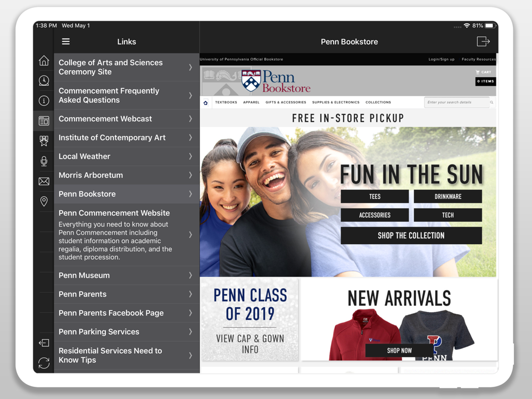Click NEW ARRIVALS heading

point(400,298)
